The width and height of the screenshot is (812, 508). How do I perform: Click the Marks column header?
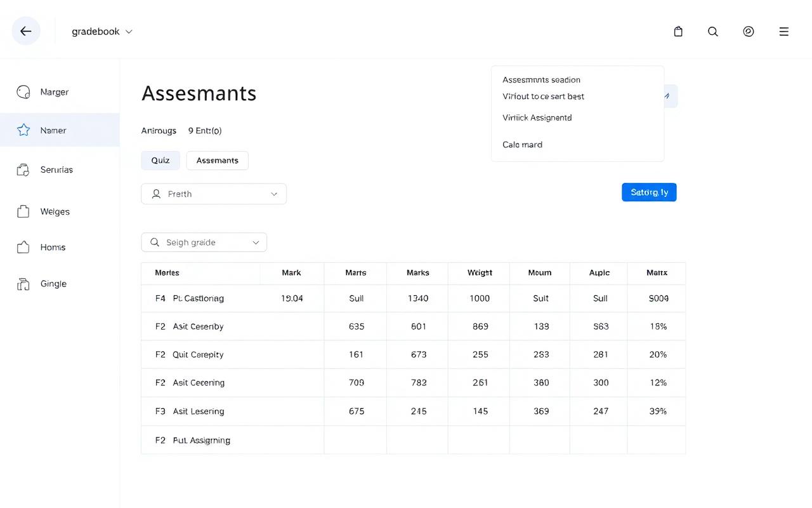(x=417, y=273)
